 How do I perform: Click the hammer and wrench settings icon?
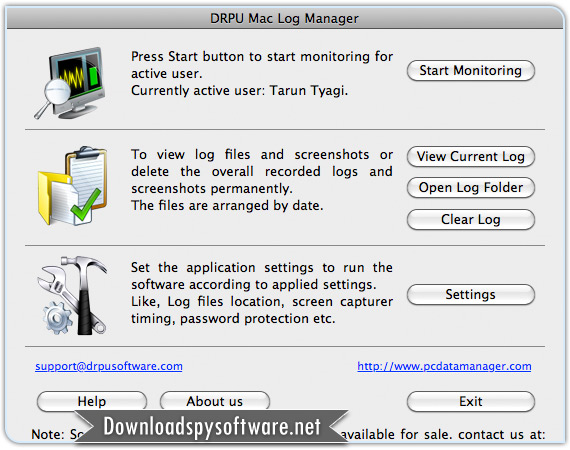[x=72, y=295]
